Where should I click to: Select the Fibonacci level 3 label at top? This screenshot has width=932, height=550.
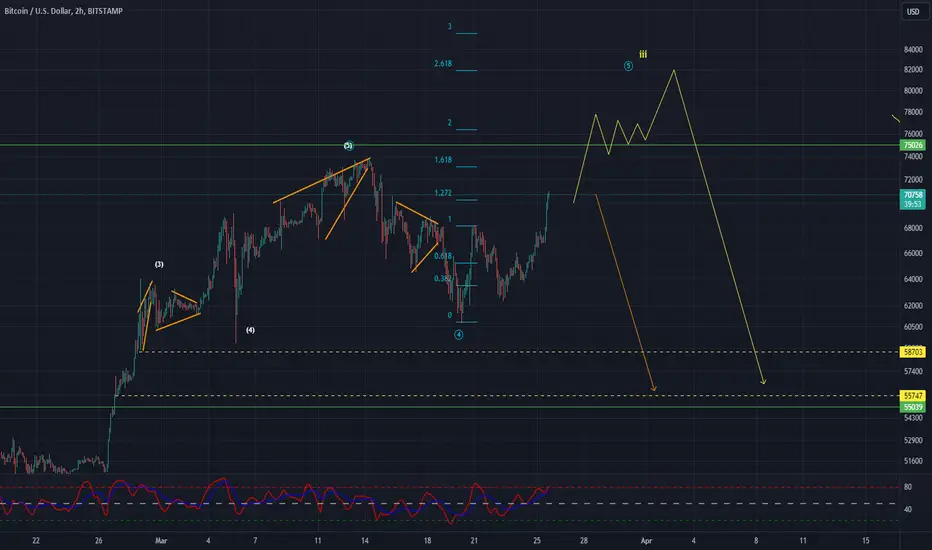coord(449,27)
